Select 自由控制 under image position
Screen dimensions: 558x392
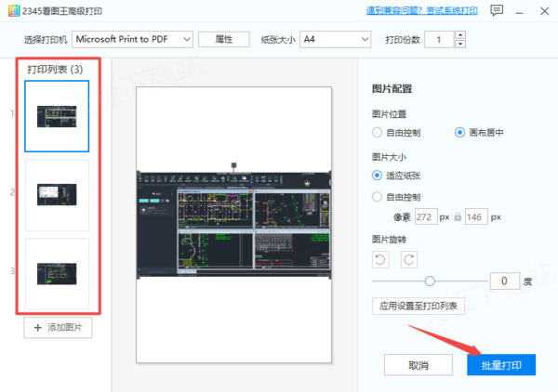point(377,133)
